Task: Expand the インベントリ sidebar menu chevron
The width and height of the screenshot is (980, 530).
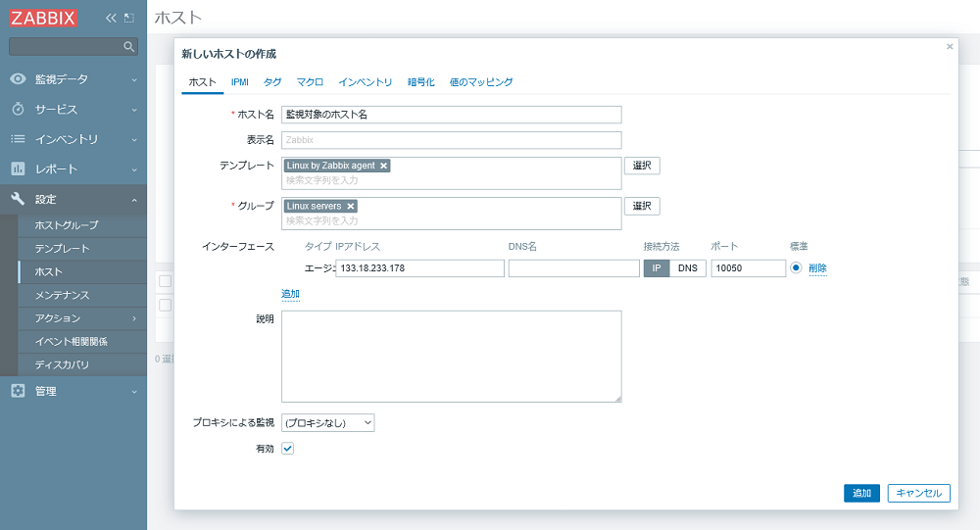Action: pos(134,140)
